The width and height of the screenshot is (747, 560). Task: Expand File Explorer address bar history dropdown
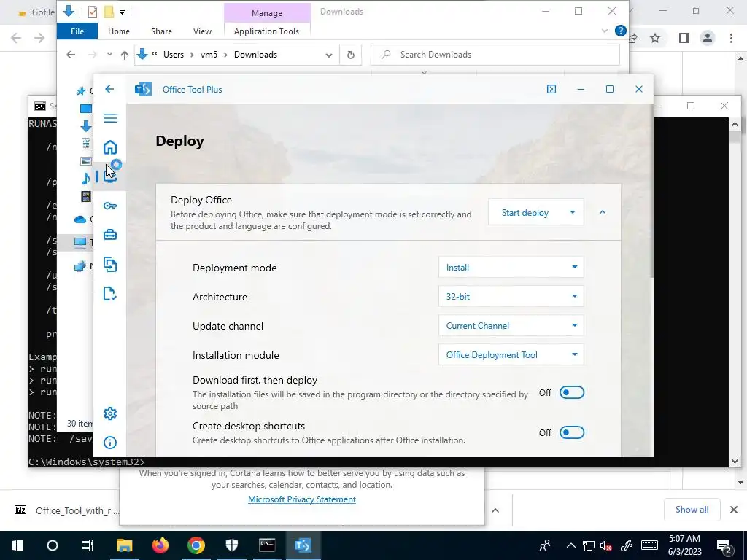pyautogui.click(x=329, y=55)
